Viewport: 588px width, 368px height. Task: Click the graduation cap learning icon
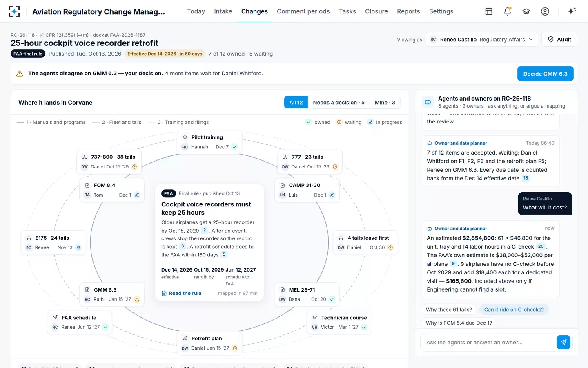click(526, 11)
